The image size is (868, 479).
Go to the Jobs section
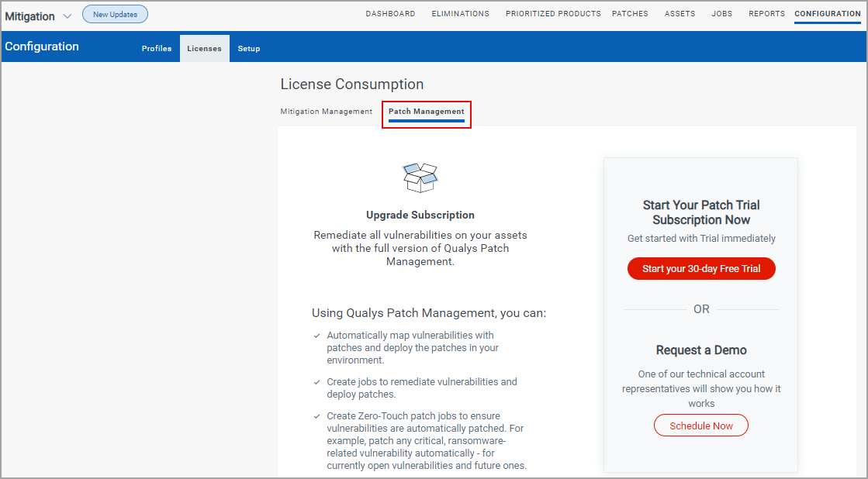pyautogui.click(x=722, y=14)
